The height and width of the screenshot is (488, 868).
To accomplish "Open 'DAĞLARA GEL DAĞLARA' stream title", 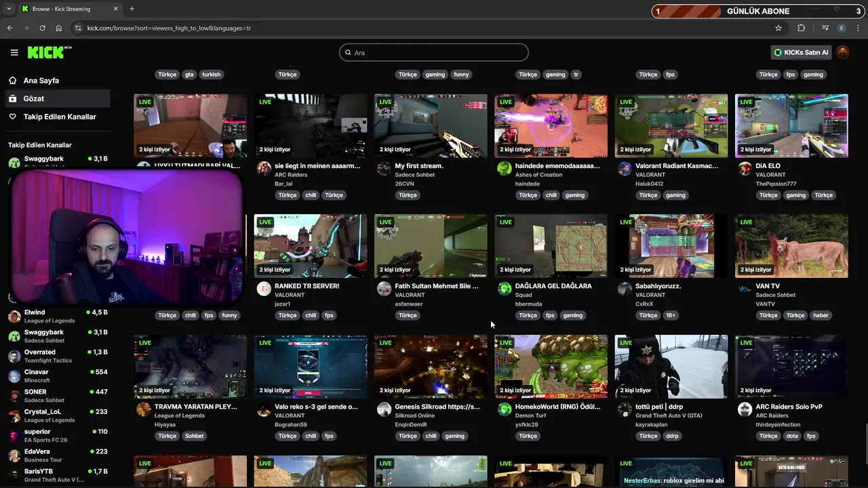I will pos(553,286).
